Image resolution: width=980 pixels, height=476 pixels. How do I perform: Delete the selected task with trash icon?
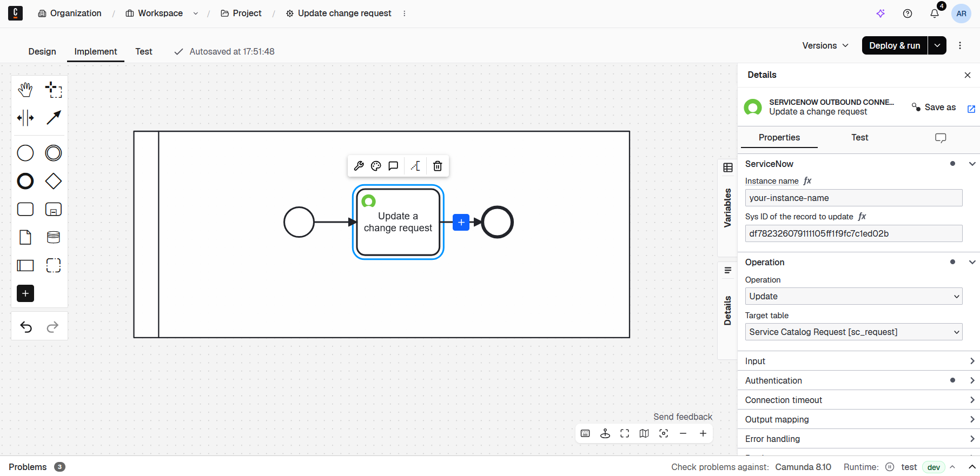(438, 166)
